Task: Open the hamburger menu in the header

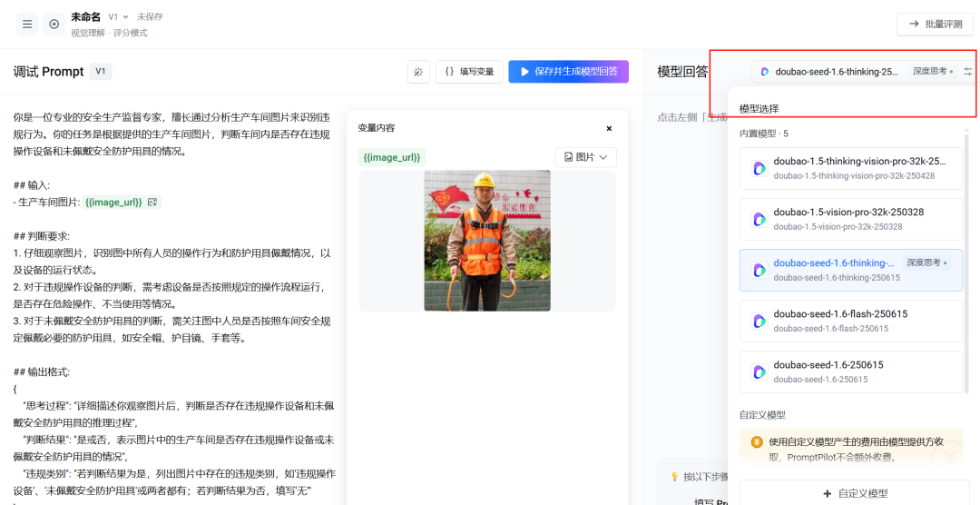Action: point(27,24)
